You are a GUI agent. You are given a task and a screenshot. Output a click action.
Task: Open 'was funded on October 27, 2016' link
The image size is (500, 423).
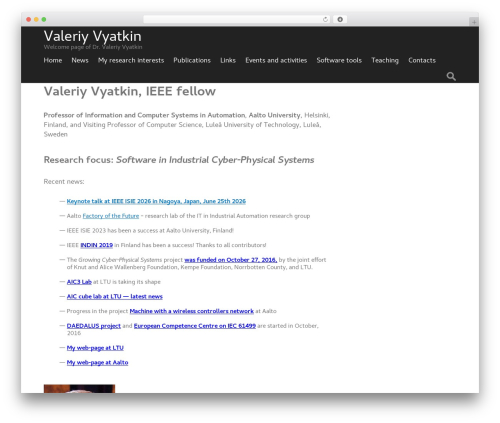[231, 260]
